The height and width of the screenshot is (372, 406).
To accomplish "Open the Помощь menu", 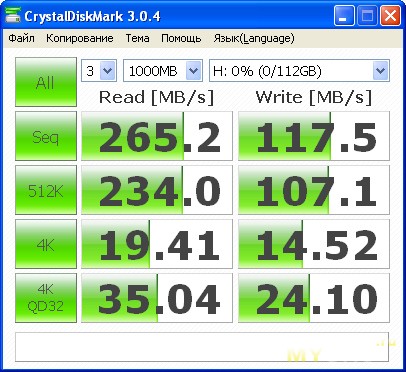I will (181, 38).
